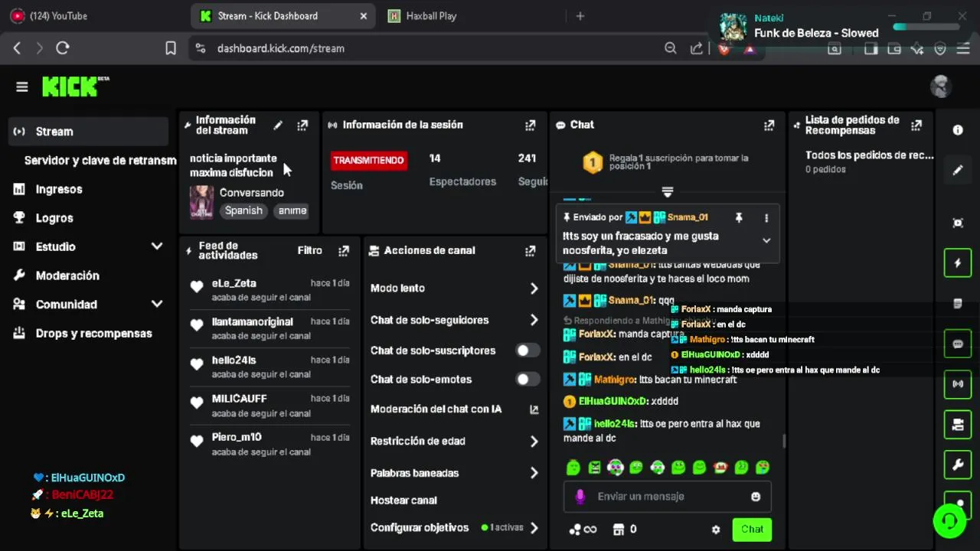Open the profile avatar menu on the dashboard
This screenshot has width=980, height=551.
coord(940,86)
